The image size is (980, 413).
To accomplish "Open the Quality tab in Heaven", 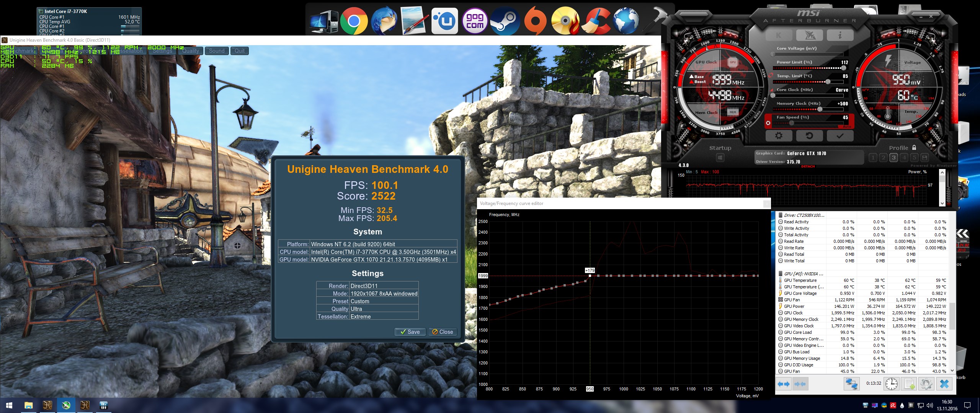I will point(190,51).
